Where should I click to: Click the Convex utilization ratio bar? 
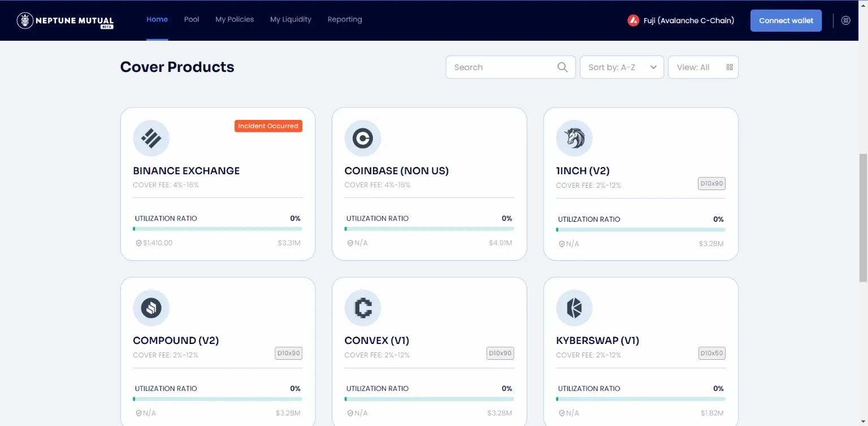[x=429, y=399]
